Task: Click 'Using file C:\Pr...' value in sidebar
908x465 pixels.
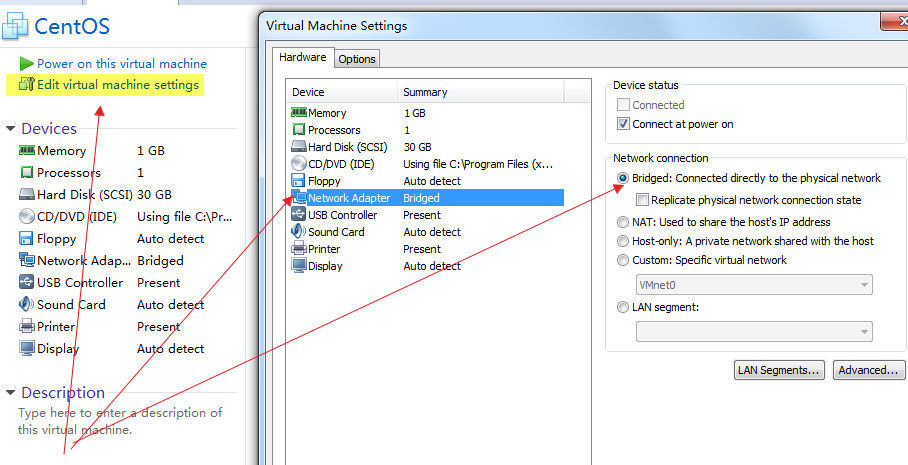Action: (x=185, y=217)
